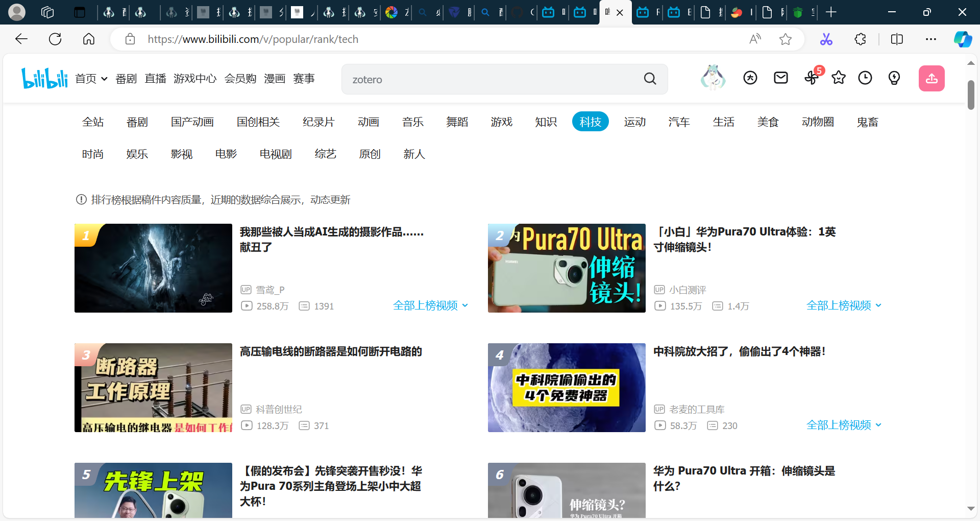View site information lock icon
980x521 pixels.
(130, 39)
